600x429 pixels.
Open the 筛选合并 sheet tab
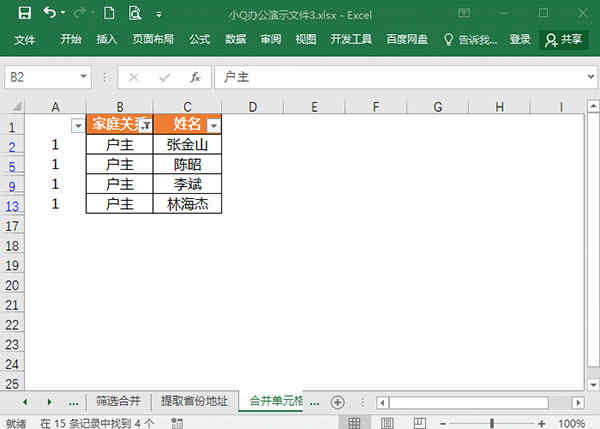[118, 401]
